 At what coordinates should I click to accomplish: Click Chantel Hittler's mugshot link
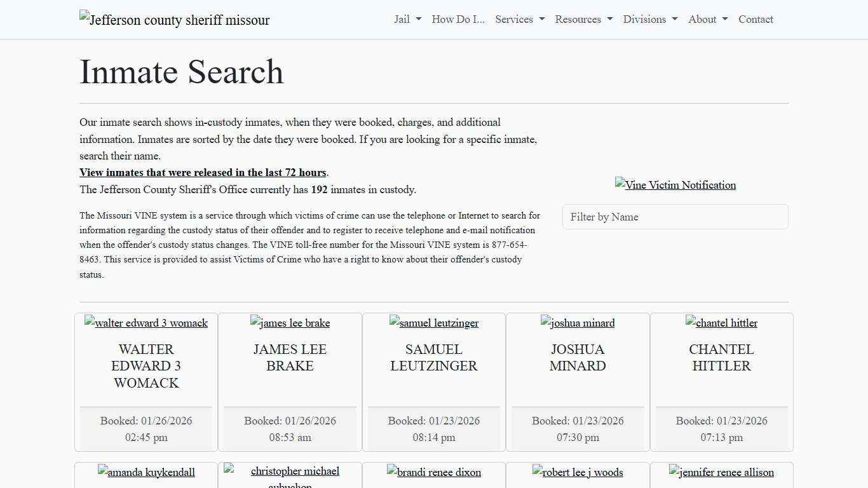click(721, 323)
